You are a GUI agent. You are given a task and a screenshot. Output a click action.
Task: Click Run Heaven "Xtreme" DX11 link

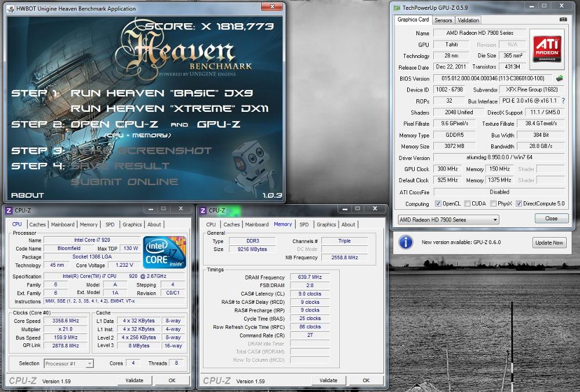tap(169, 108)
